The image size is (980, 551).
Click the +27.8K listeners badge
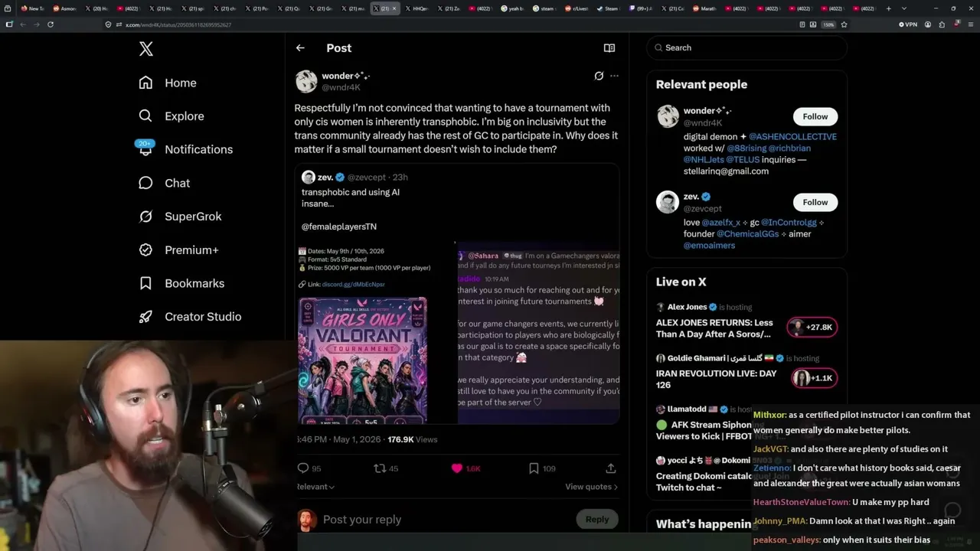tap(812, 328)
